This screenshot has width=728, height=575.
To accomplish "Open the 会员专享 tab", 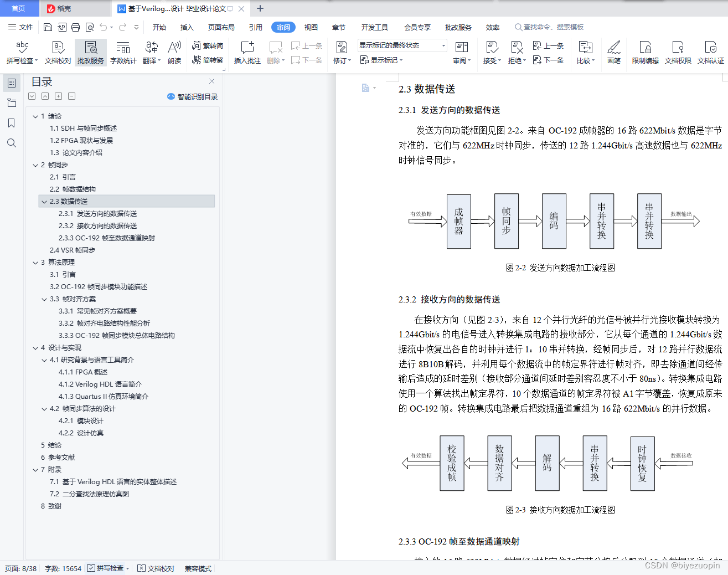I will [x=417, y=27].
